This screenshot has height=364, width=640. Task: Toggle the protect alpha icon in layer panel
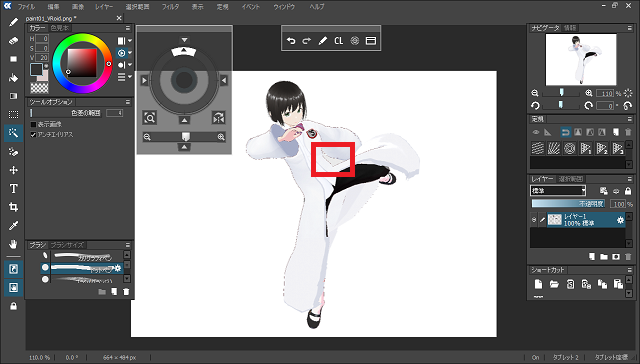pos(604,191)
